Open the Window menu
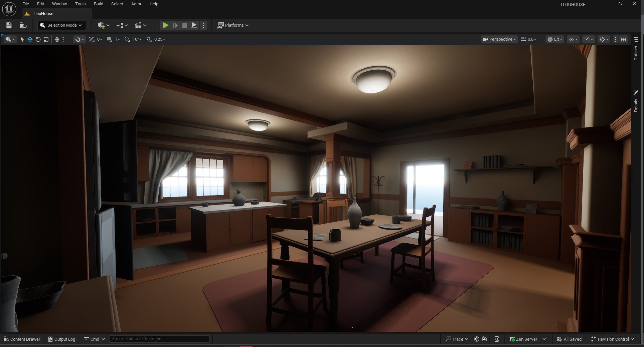 pos(59,4)
